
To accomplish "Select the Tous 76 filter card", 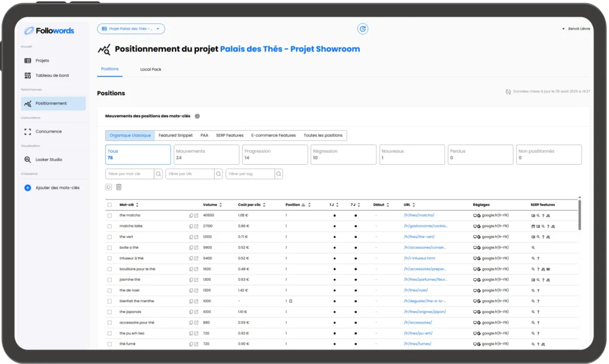I will pos(138,155).
